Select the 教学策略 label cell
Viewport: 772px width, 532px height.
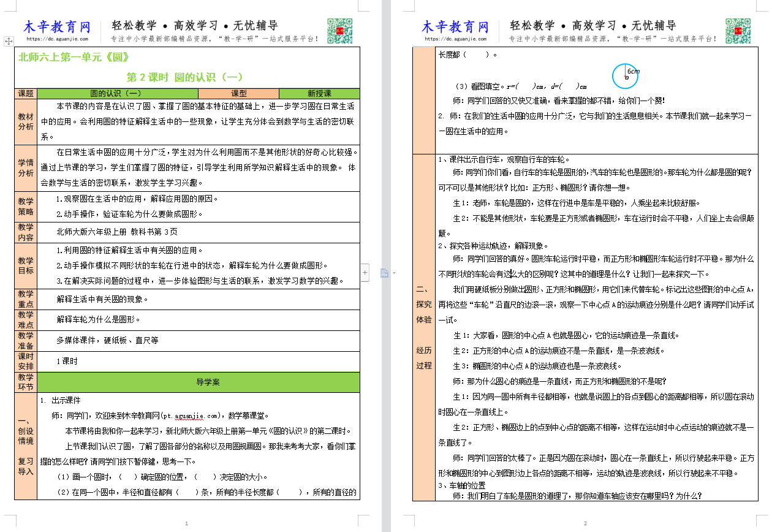26,207
